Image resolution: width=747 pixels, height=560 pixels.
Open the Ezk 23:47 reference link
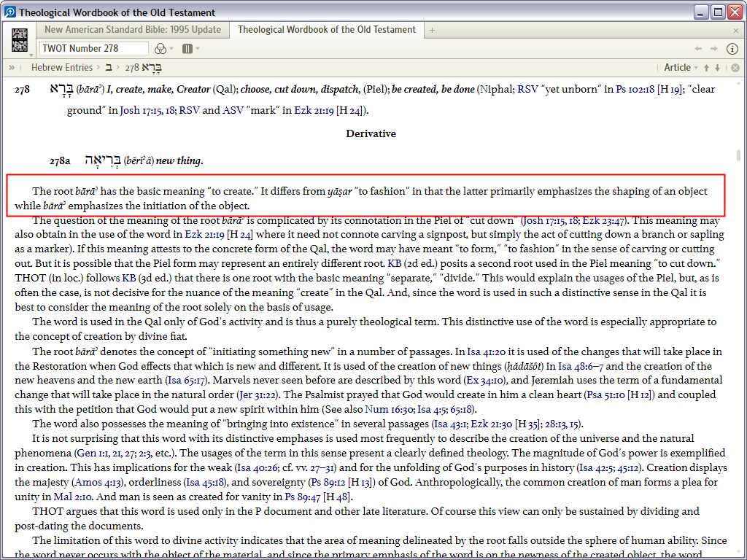603,220
